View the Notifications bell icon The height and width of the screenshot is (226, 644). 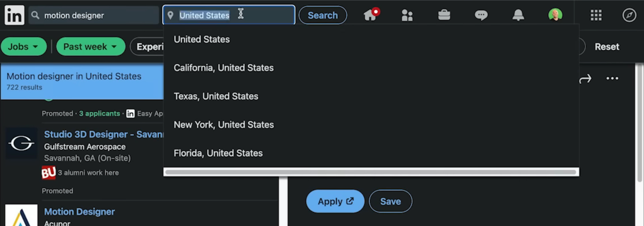pyautogui.click(x=518, y=15)
